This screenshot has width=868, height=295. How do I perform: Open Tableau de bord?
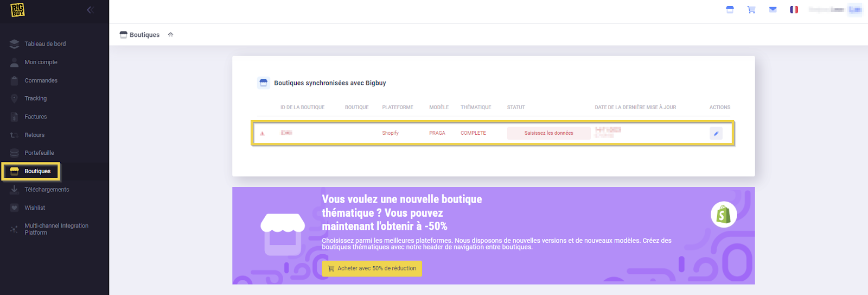[45, 44]
